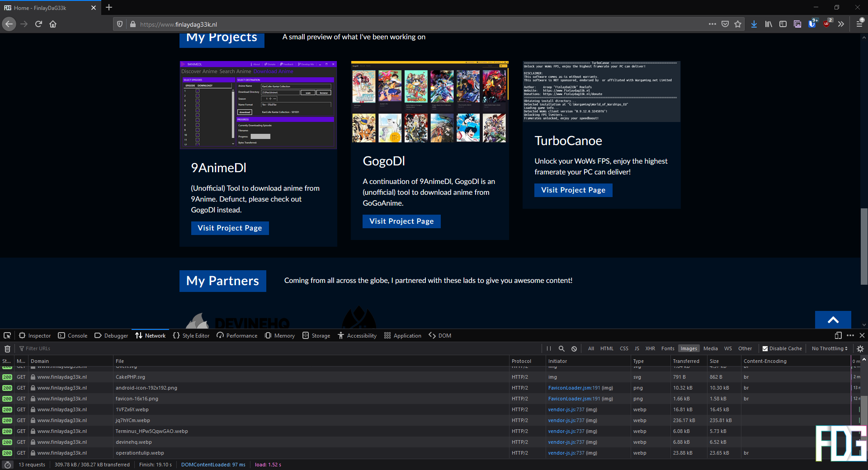Open the page actions three-dot menu
868x470 pixels.
coord(712,24)
